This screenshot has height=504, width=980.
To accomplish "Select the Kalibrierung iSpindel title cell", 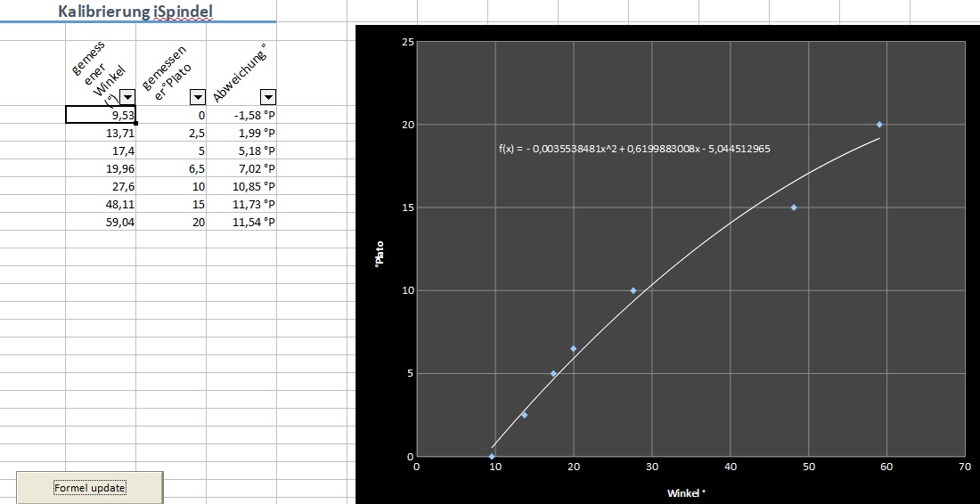I will click(135, 12).
